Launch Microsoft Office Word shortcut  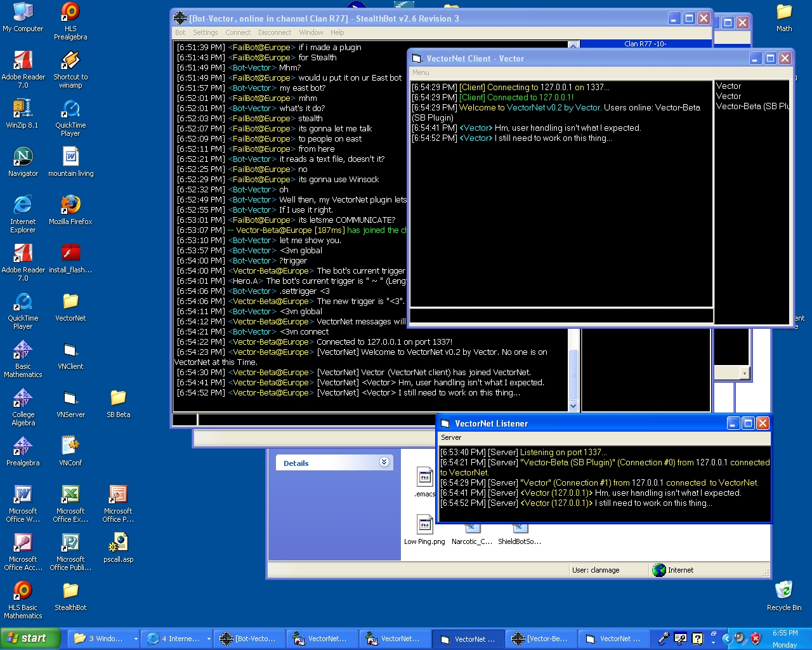(23, 503)
